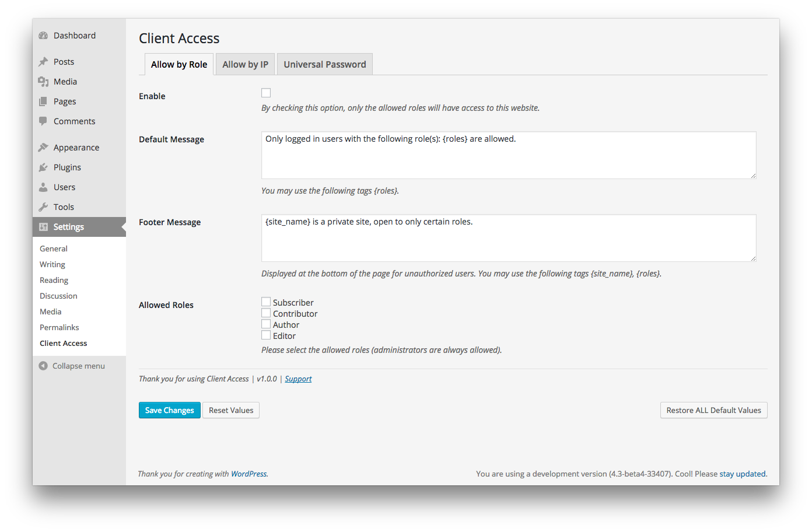Click the Comments speech bubble icon
Viewport: 812px width, 532px height.
click(43, 121)
